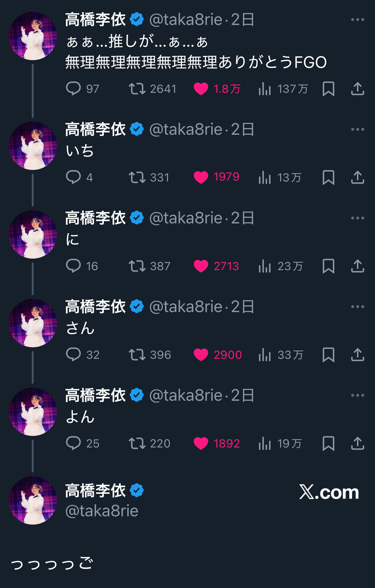Open more options for the 'に' post

tap(357, 218)
